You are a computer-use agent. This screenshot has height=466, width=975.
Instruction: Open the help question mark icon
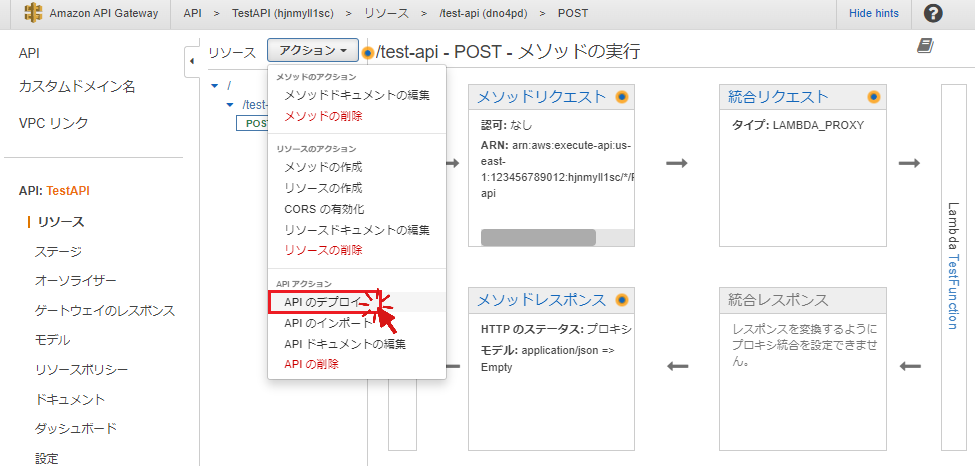[x=933, y=14]
